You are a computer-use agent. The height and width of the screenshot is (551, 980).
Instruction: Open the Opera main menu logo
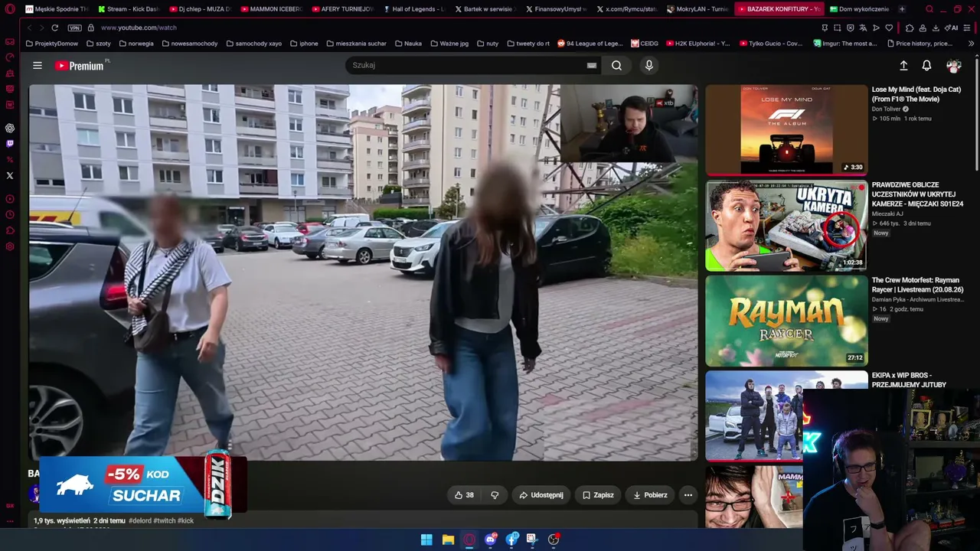[x=10, y=9]
